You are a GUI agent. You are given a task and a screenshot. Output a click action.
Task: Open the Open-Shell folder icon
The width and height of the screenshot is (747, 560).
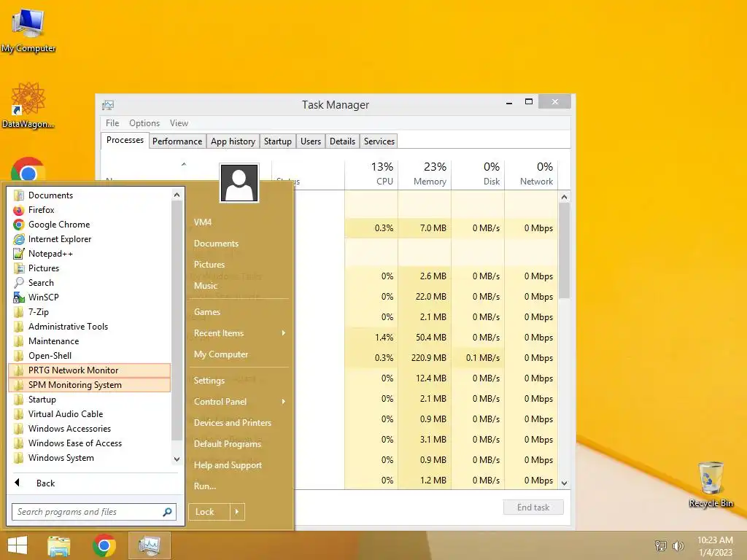(18, 356)
